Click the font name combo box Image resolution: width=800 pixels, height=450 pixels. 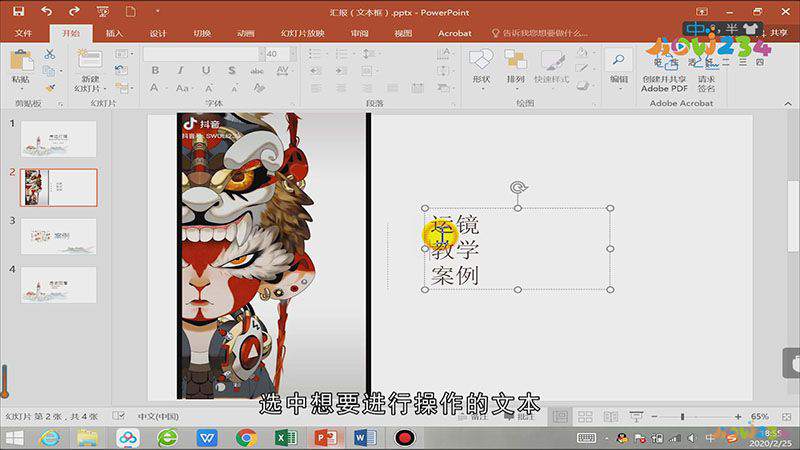click(204, 54)
